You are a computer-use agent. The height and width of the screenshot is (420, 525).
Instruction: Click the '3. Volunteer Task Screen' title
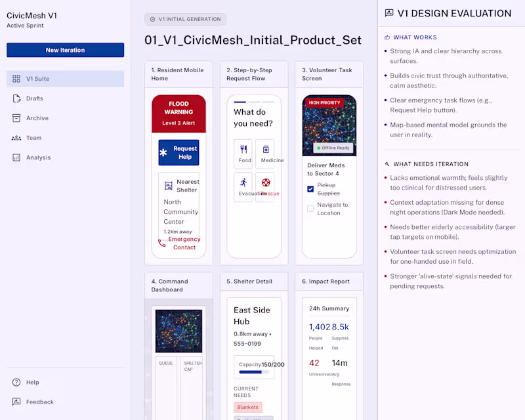click(327, 74)
